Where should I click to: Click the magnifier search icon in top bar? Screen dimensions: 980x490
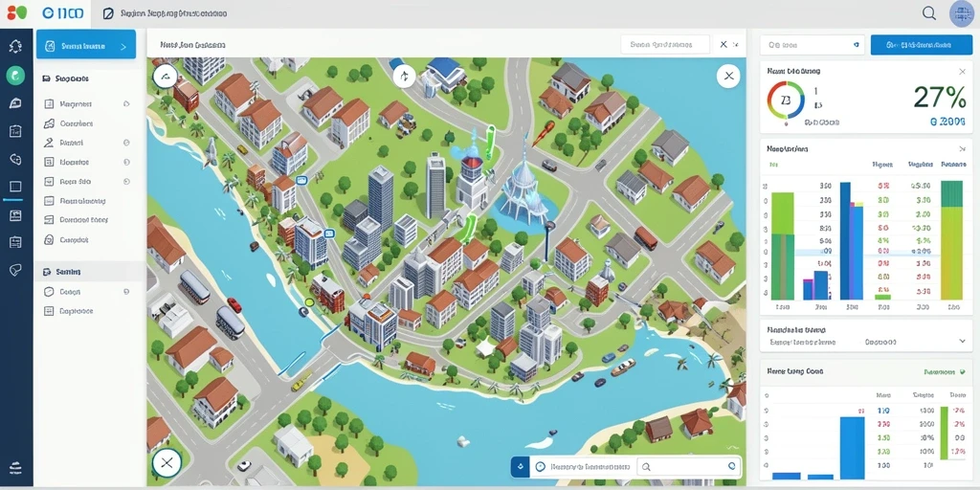(x=929, y=13)
